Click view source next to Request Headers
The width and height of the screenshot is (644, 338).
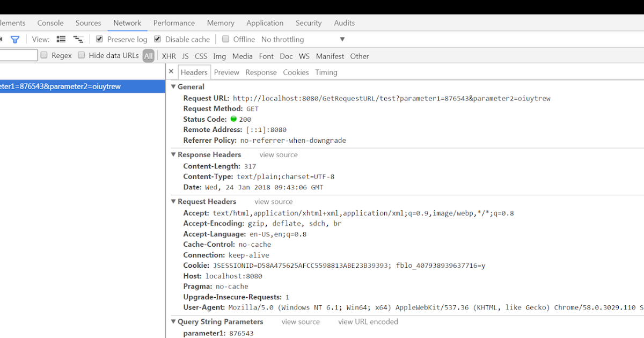[273, 201]
